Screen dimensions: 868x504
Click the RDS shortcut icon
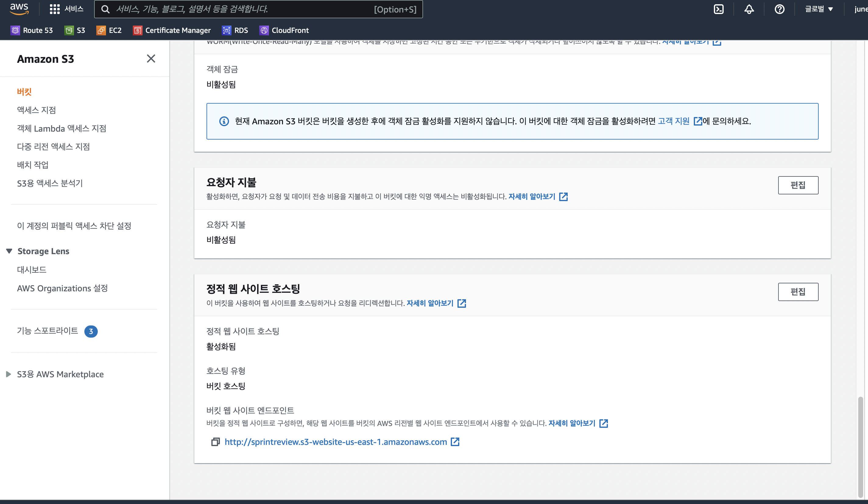click(x=226, y=30)
